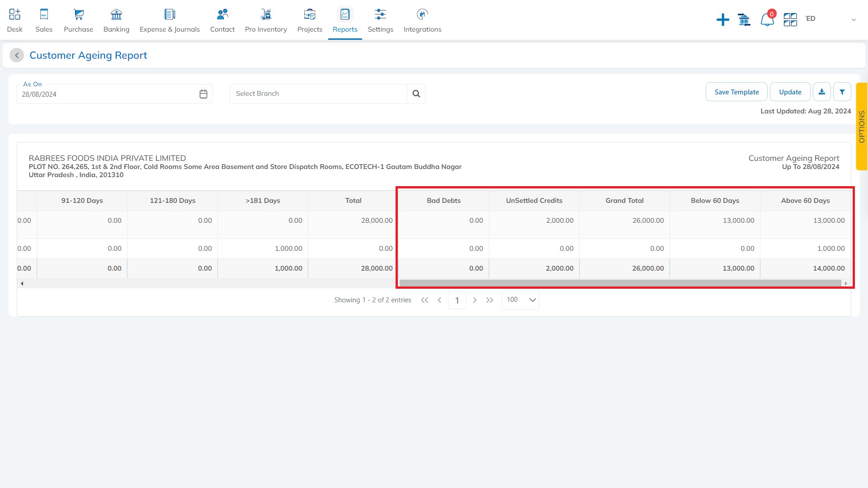Click the Select Branch input field
Viewport: 868px width, 488px height.
click(318, 94)
